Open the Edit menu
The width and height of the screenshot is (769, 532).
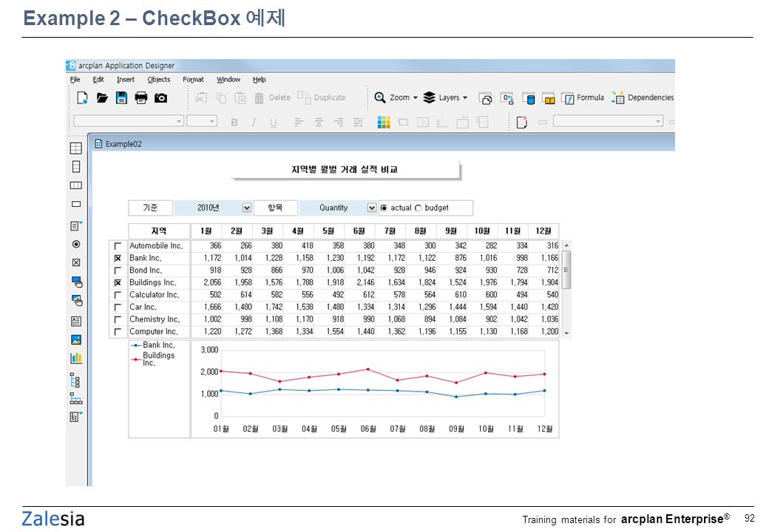tap(98, 79)
